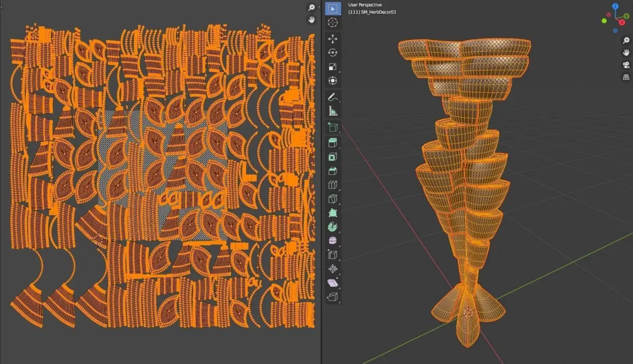Select the Select Box tool
The image size is (633, 364).
(x=333, y=8)
